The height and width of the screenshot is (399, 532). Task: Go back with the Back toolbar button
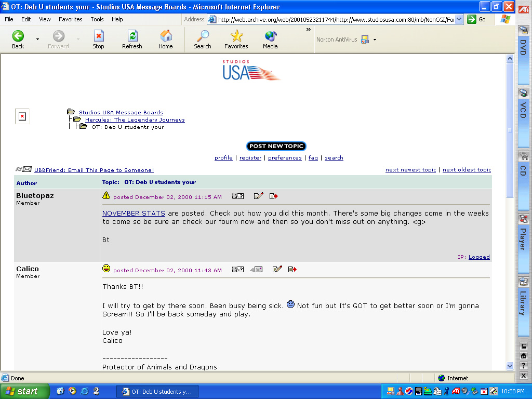18,39
